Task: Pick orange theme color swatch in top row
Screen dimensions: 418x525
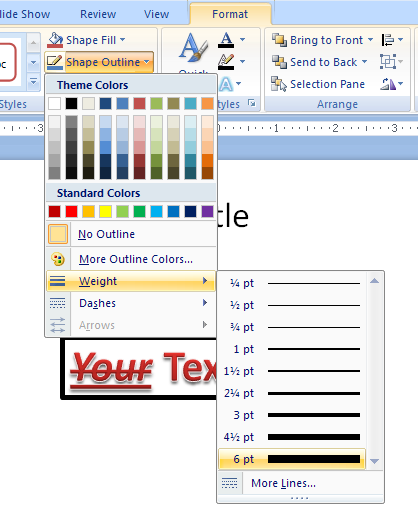Action: [208, 103]
